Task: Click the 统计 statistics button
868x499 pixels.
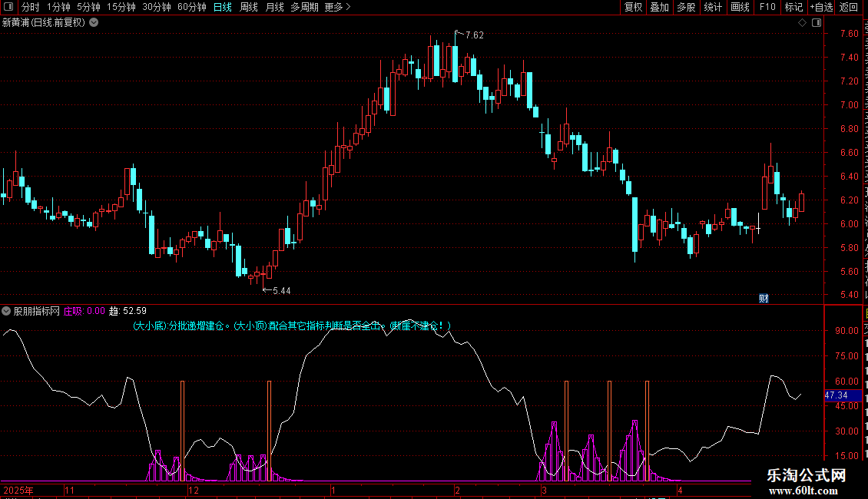Action: 713,7
